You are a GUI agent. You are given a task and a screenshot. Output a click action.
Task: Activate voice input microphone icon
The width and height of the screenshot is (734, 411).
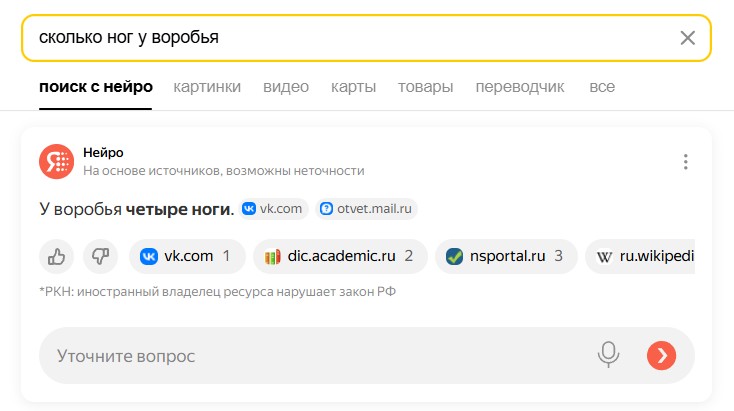click(607, 355)
